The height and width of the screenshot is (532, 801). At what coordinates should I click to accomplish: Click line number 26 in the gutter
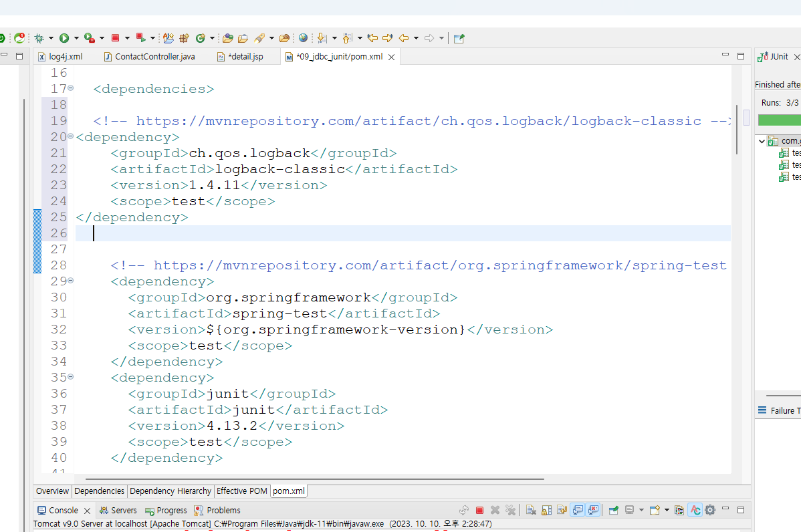(x=59, y=233)
